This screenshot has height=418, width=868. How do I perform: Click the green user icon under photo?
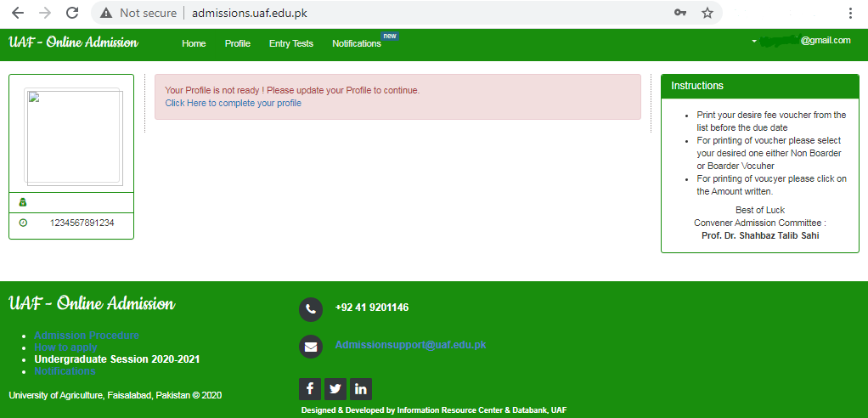pyautogui.click(x=23, y=203)
